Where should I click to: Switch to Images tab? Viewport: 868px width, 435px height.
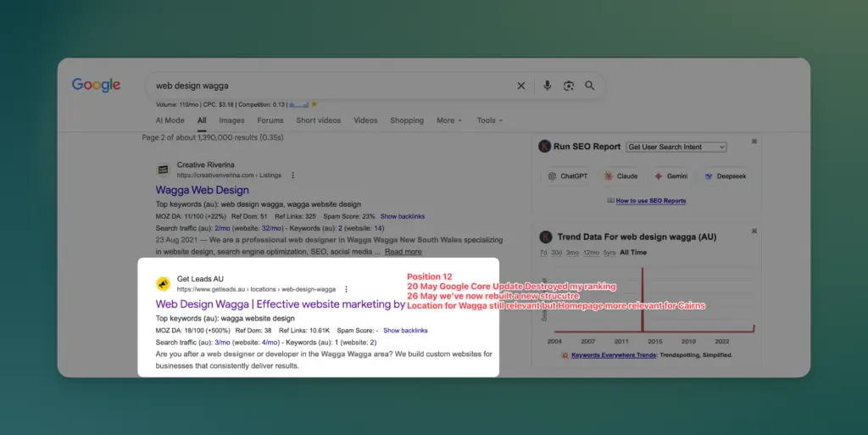coord(231,120)
